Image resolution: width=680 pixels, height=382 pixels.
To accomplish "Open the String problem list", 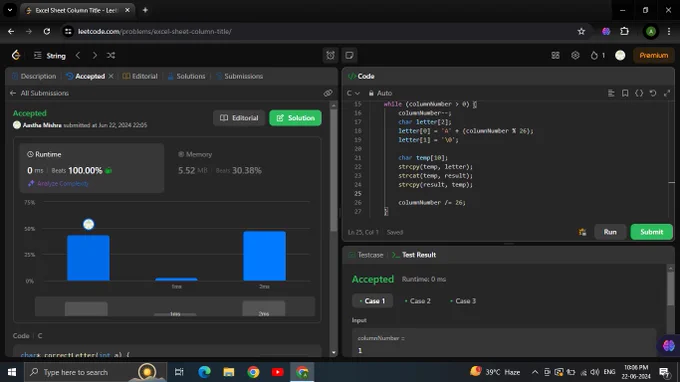I will pyautogui.click(x=50, y=56).
